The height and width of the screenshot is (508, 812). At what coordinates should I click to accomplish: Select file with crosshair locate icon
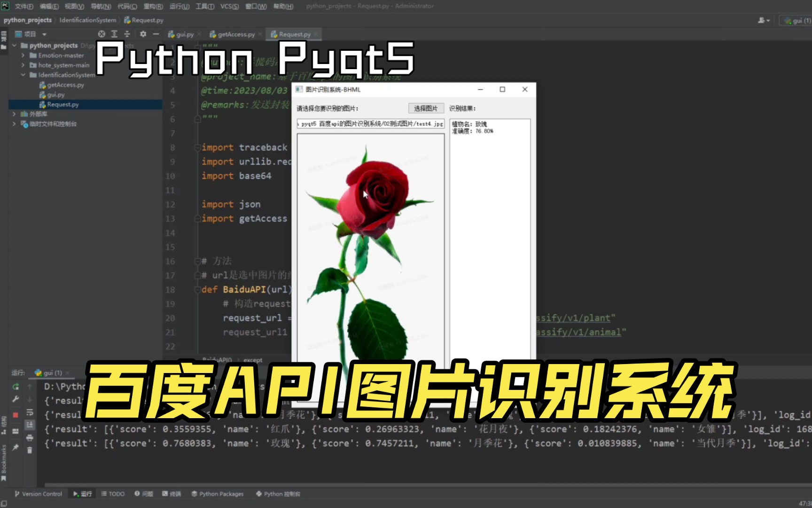pyautogui.click(x=101, y=34)
